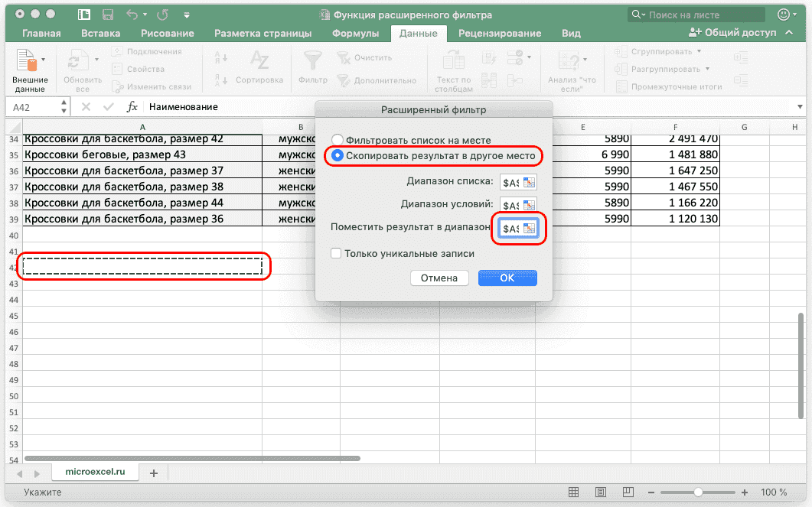Click the Фильтр funnel icon in ribbon

coord(312,61)
